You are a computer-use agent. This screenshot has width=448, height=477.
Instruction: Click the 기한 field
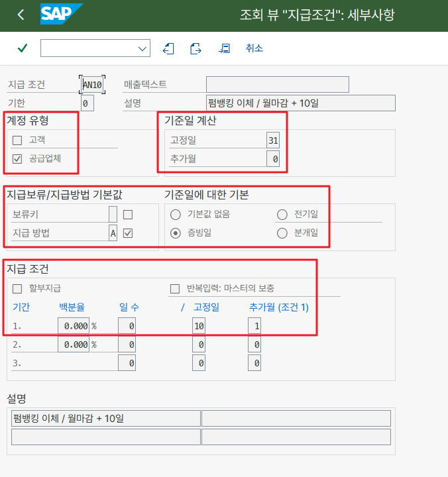click(x=87, y=103)
